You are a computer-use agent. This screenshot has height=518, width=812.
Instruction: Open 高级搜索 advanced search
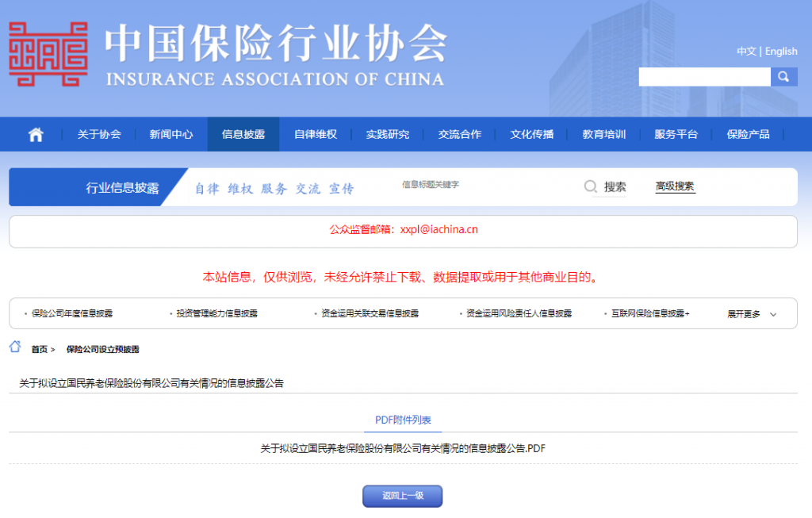coord(675,186)
